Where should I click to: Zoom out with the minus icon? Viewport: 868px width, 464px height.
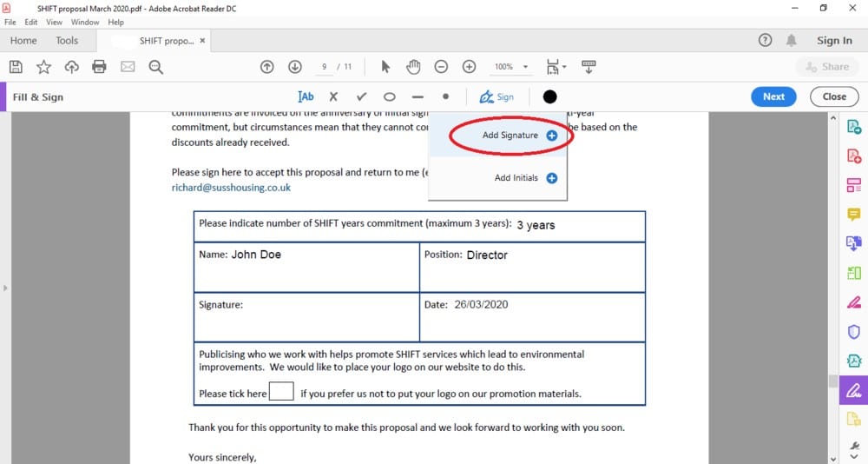(441, 67)
